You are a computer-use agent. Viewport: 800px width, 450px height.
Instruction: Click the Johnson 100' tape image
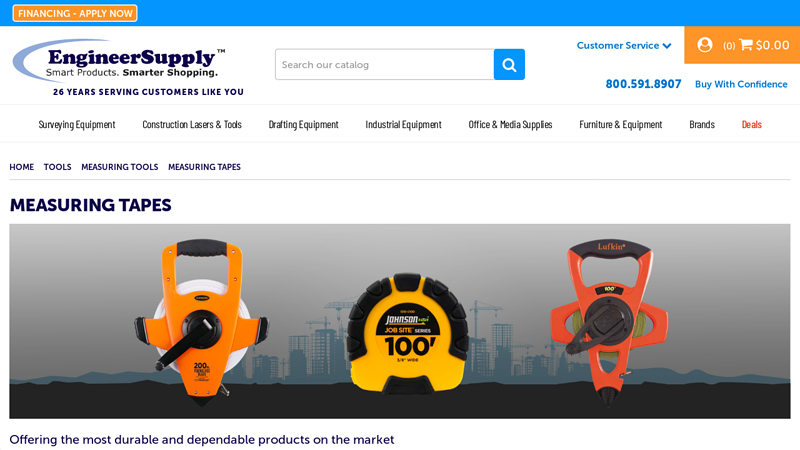(x=406, y=333)
